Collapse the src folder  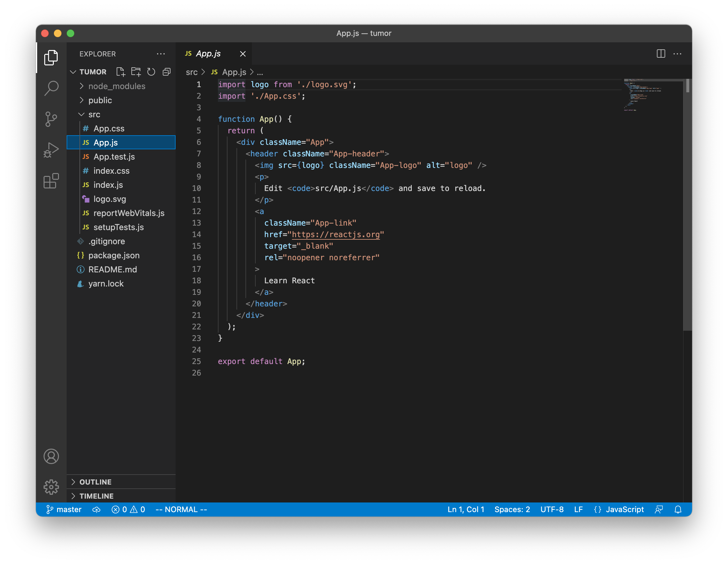point(94,114)
